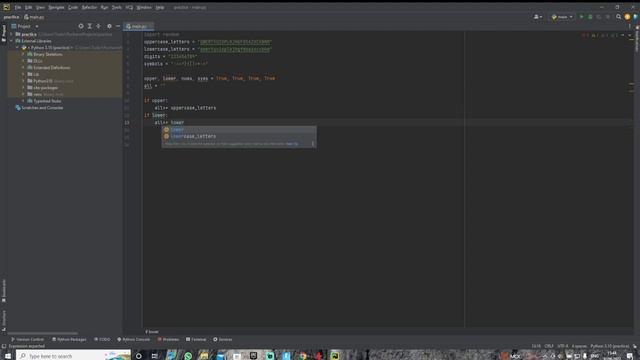640x360 pixels.
Task: Open the Services tool window
Action: [x=222, y=339]
